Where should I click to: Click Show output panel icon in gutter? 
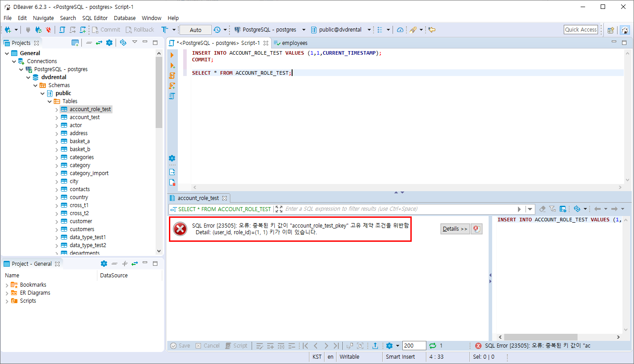(172, 172)
